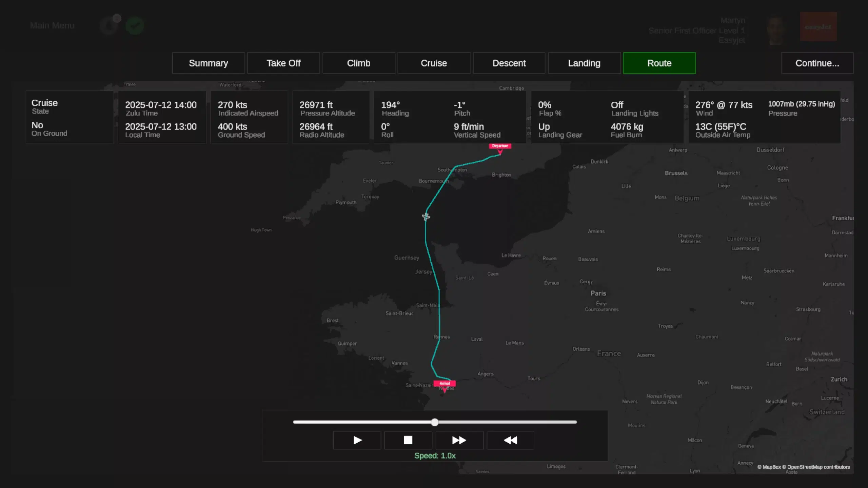Screen dimensions: 868x488
Task: Click the Main Menu link
Action: click(52, 25)
